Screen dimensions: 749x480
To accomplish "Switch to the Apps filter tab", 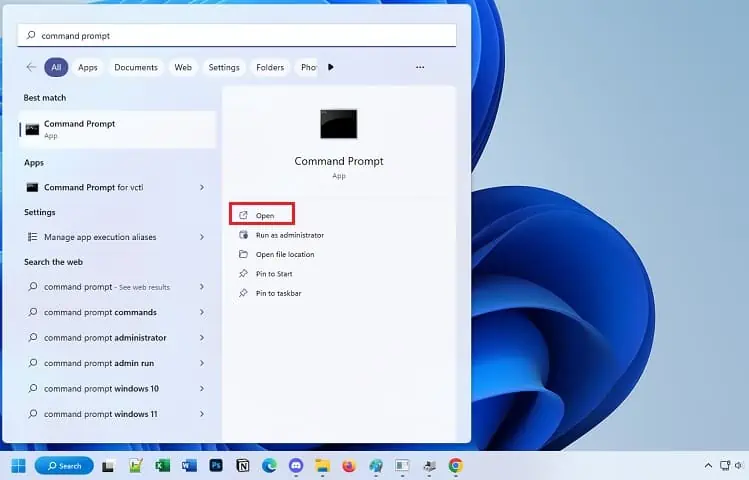I will click(88, 67).
